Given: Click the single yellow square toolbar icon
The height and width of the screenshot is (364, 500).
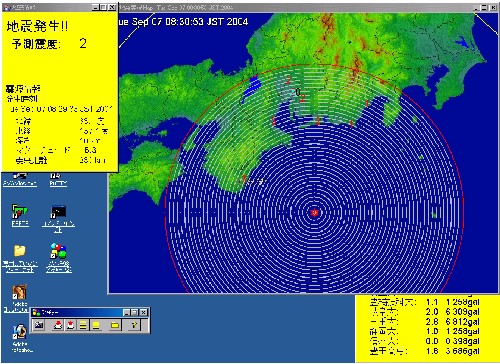Looking at the screenshot, I should 96,325.
